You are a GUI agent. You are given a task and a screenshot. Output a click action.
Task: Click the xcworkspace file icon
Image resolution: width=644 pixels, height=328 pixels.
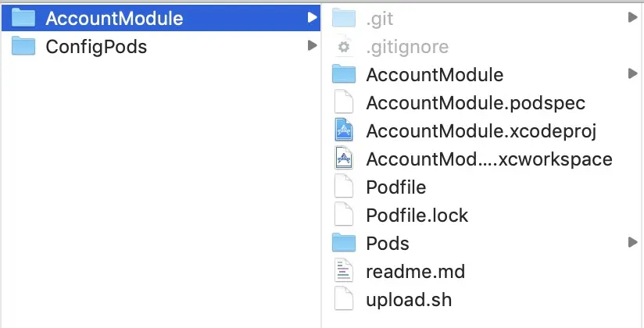[x=344, y=159]
